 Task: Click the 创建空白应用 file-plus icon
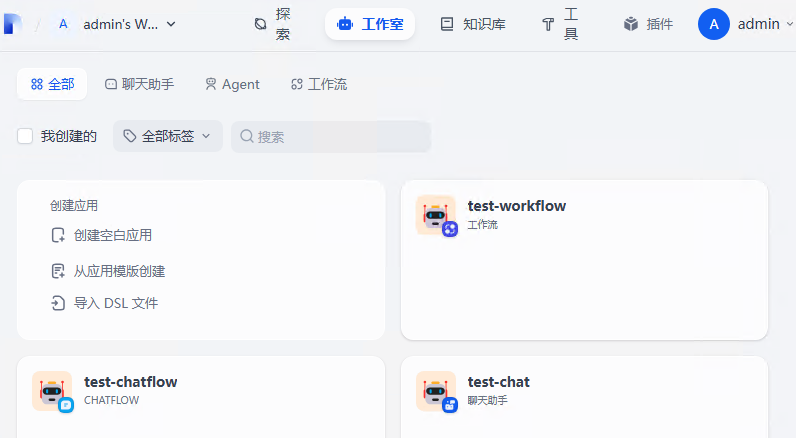pos(58,235)
